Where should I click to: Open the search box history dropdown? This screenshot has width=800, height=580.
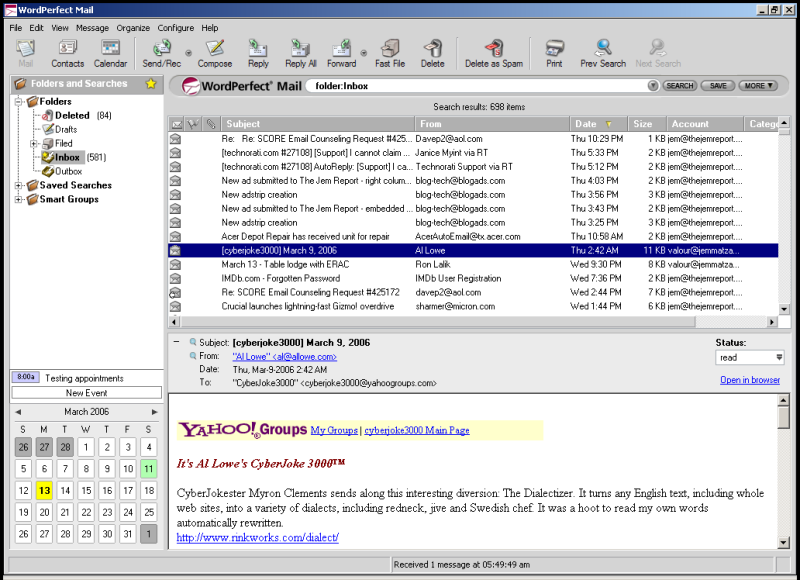click(653, 86)
